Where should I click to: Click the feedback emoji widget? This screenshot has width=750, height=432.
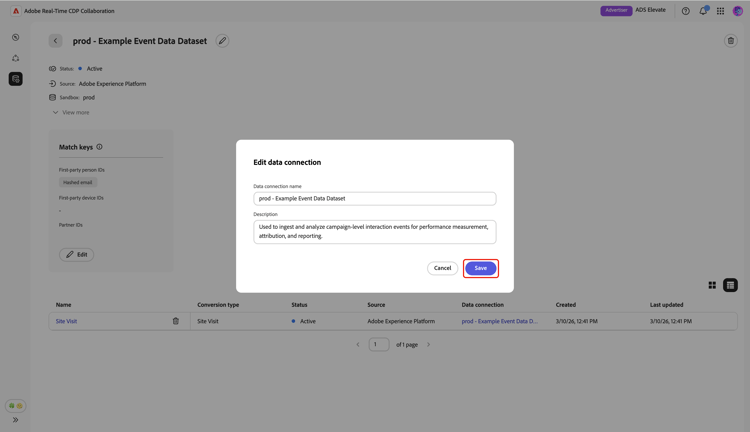(16, 406)
